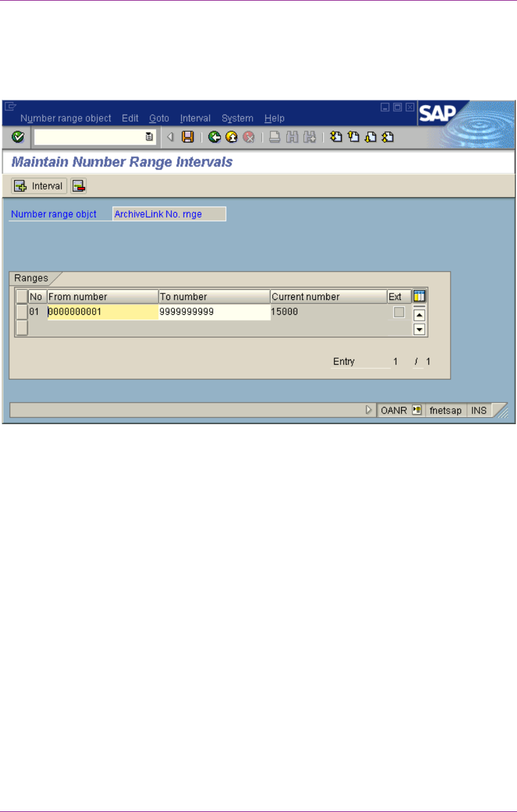Click the yellow Exit arrow icon
The width and height of the screenshot is (517, 812).
pyautogui.click(x=232, y=137)
